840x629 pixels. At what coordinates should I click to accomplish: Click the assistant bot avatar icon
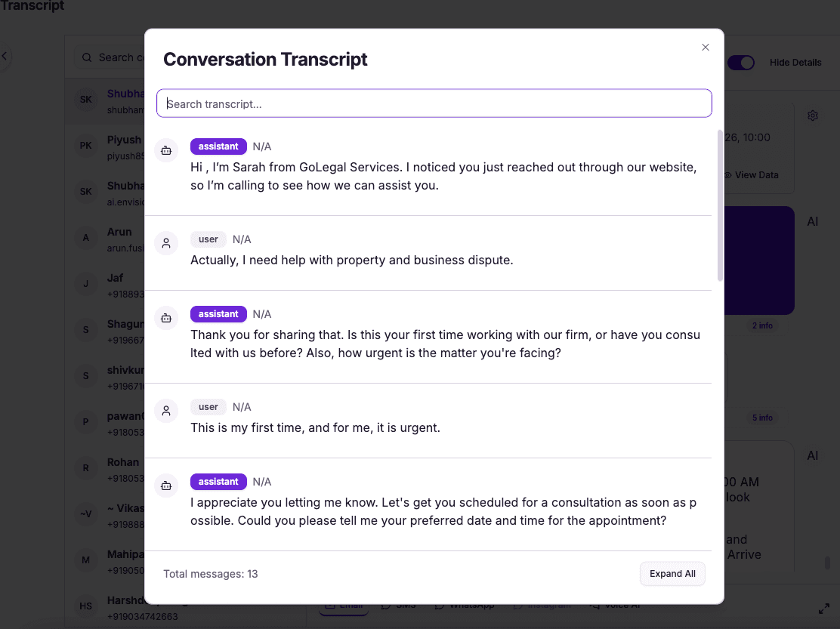coord(166,150)
